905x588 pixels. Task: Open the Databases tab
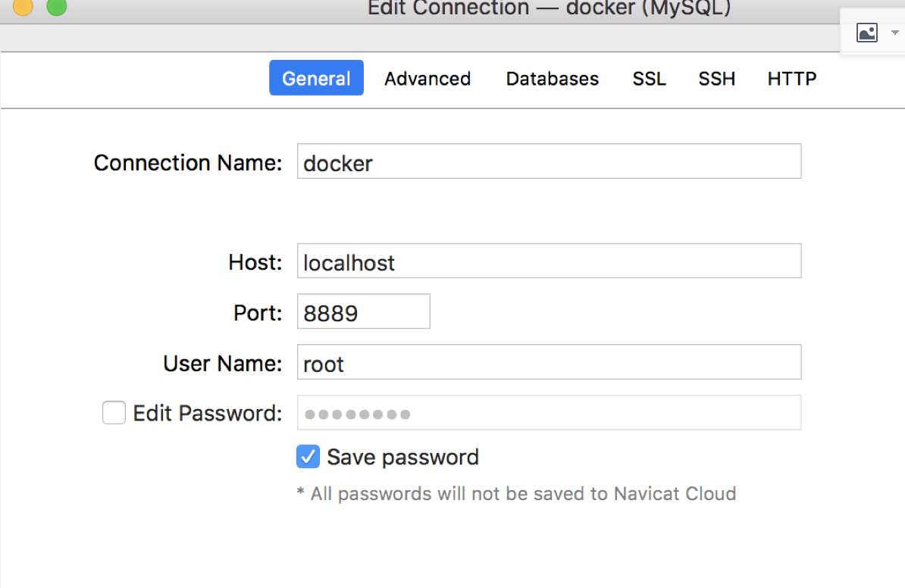point(552,78)
